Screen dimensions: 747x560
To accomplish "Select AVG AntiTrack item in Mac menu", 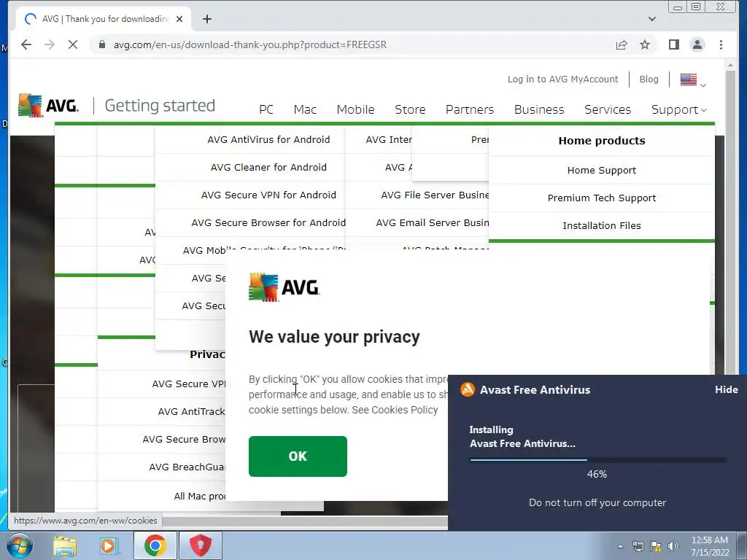I will pos(191,411).
